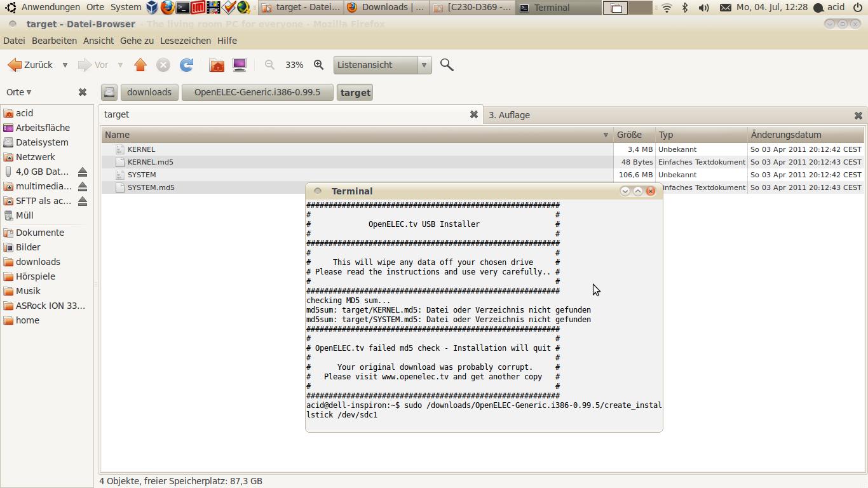Viewport: 868px width, 488px height.
Task: Close the Orte side panel
Action: click(83, 92)
